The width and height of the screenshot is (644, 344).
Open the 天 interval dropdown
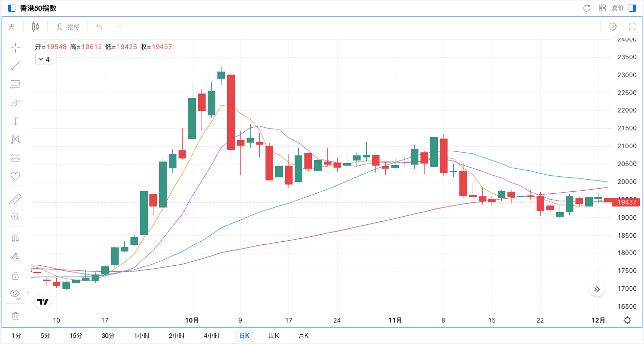point(11,27)
